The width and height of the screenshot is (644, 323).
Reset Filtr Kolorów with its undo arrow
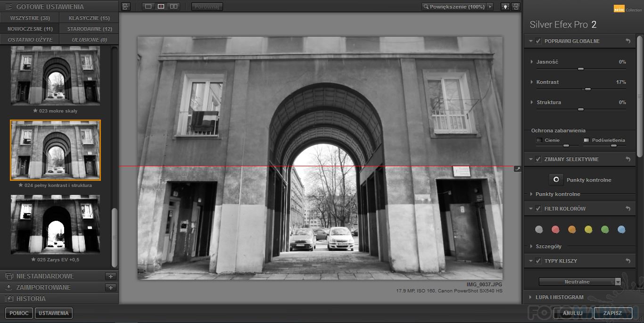(627, 209)
